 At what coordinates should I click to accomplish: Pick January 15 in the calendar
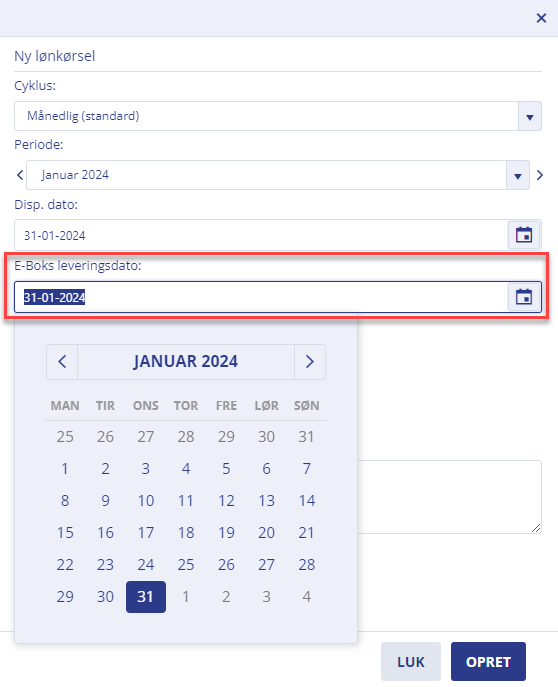(65, 533)
